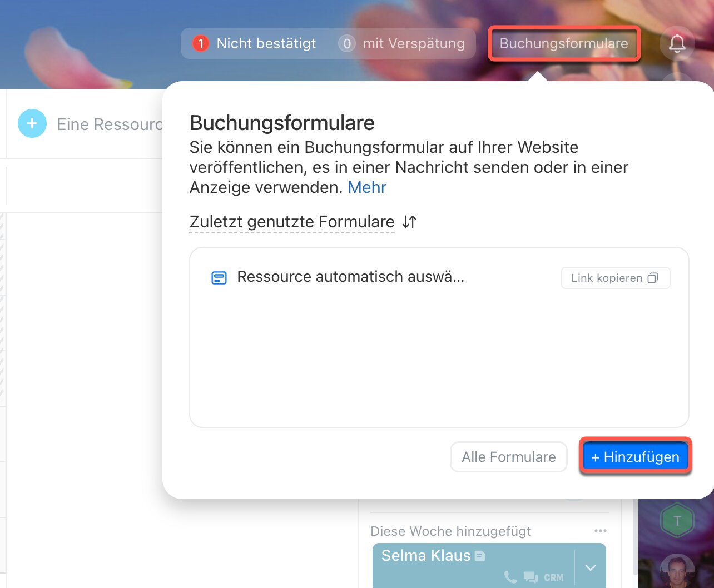Click the blue plus icon to add a resource

[32, 123]
